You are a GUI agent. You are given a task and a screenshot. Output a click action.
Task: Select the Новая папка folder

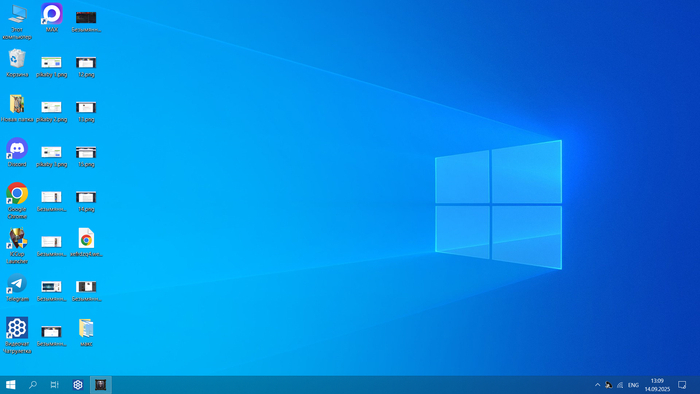tap(17, 108)
